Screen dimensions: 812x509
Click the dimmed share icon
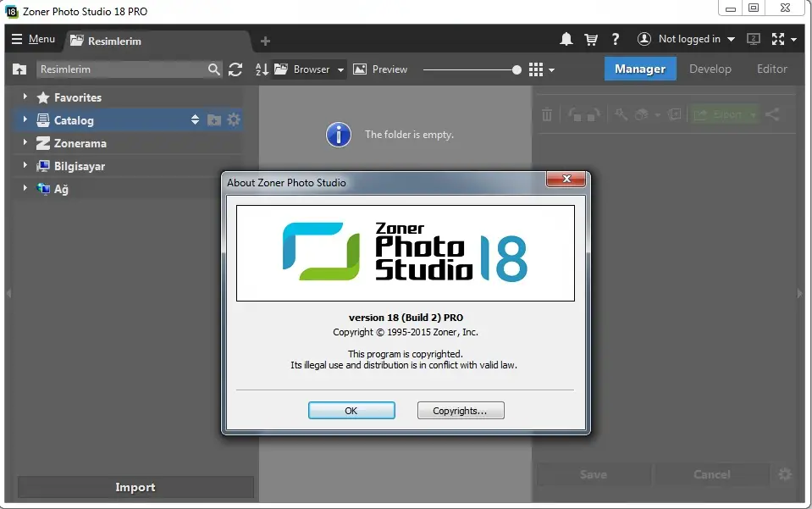tap(772, 114)
